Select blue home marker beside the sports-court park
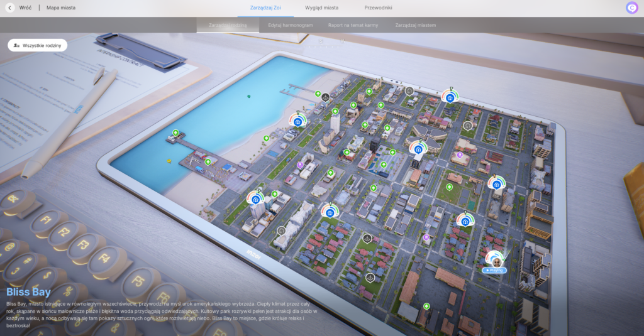644x336 pixels. (x=497, y=184)
